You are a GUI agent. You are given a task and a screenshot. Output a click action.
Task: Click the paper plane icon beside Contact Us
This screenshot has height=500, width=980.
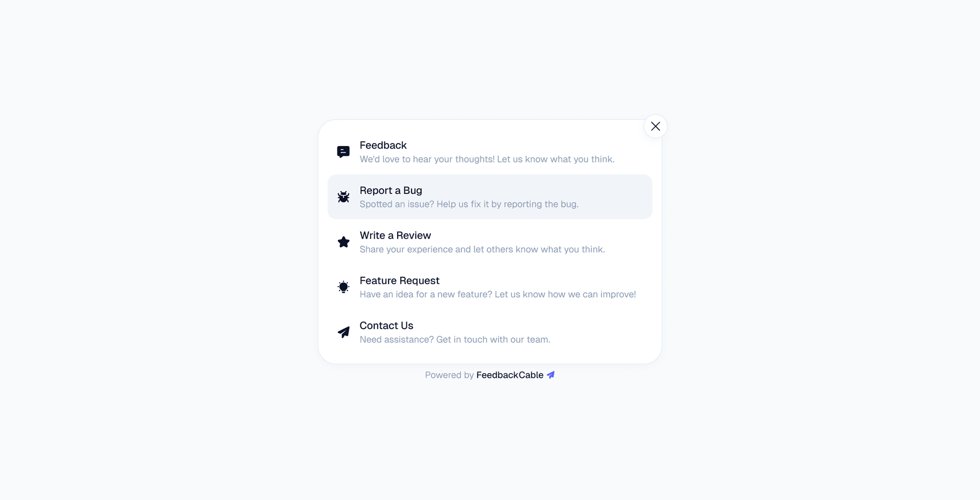point(343,332)
